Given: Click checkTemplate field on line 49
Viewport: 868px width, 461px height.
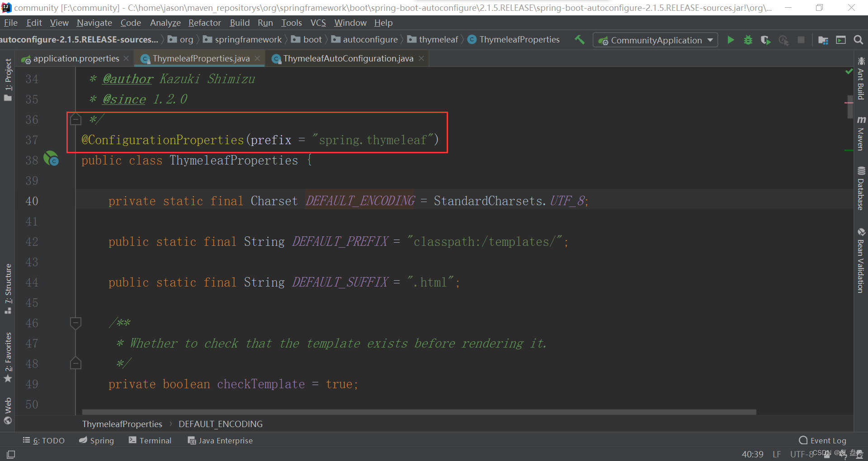Looking at the screenshot, I should click(261, 384).
